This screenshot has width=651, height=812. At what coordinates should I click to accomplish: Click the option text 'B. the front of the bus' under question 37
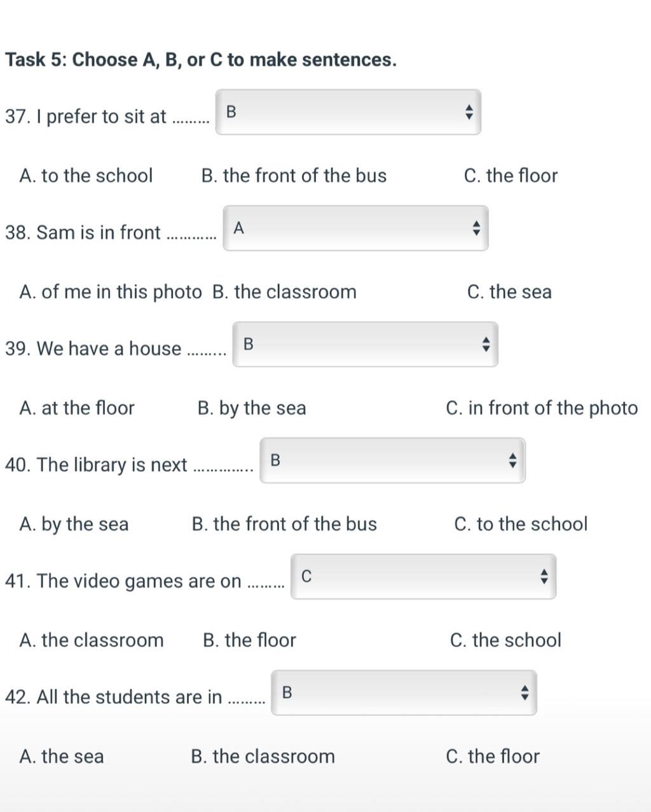pyautogui.click(x=294, y=175)
